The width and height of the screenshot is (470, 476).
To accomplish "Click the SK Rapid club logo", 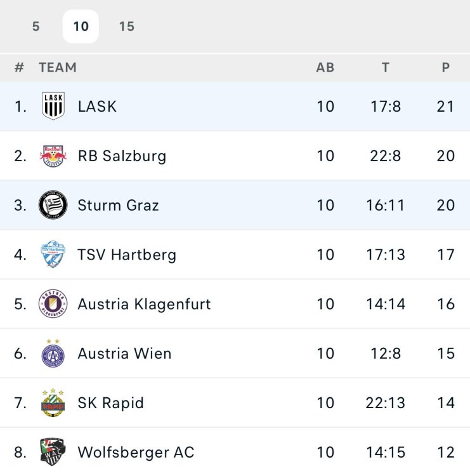I will tap(53, 403).
